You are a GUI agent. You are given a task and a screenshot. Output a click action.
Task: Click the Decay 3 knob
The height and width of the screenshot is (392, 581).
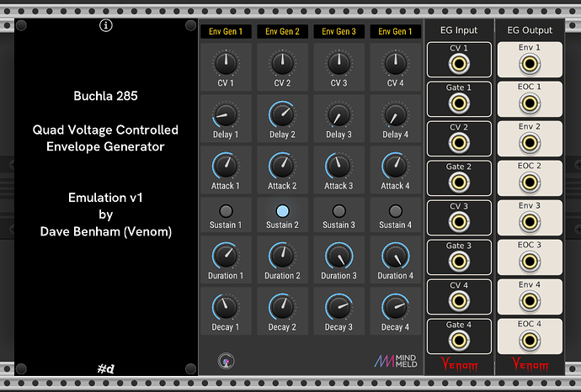[x=339, y=307]
